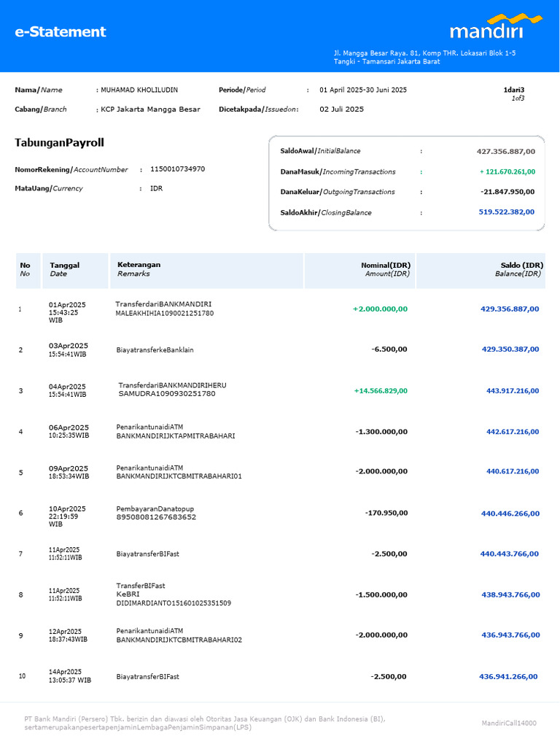Select the account holder name MUHAMAD KHOLILUDIN
560x747 pixels.
(139, 90)
